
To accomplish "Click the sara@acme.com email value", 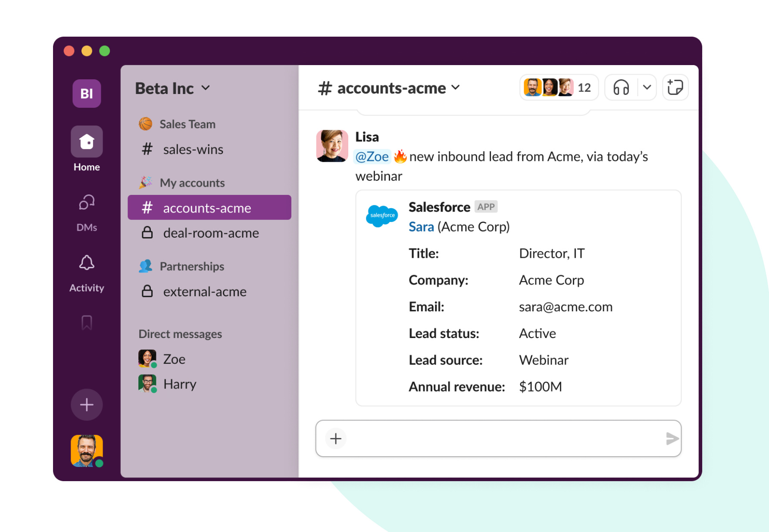I will click(x=566, y=307).
